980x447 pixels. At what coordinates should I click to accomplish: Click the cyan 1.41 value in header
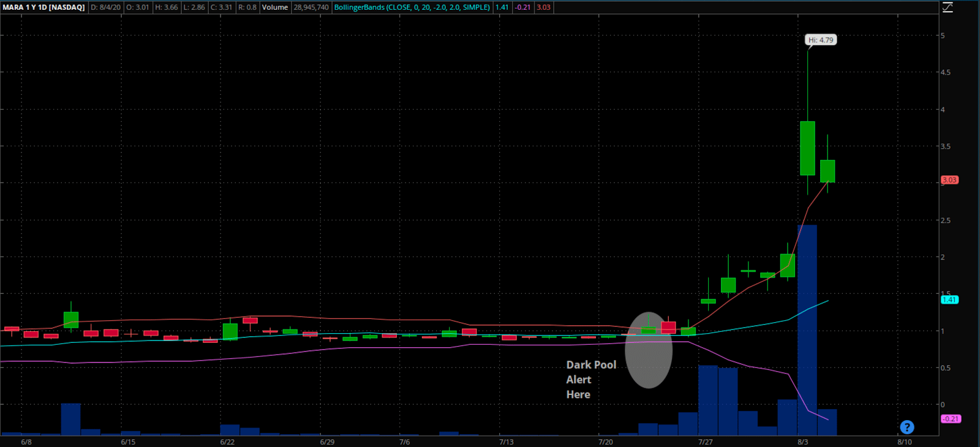click(502, 7)
